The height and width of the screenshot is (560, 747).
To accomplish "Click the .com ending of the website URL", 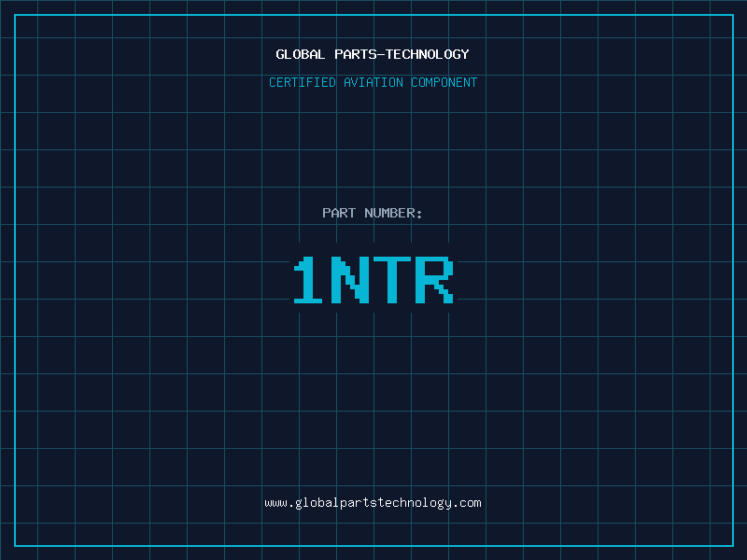I will [x=467, y=503].
